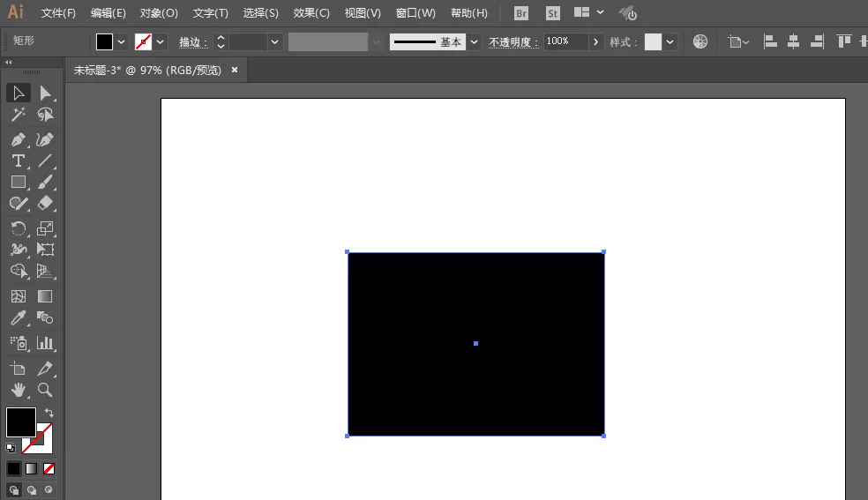This screenshot has width=868, height=500.
Task: Click the toolbox black fill swatch
Action: pyautogui.click(x=21, y=422)
